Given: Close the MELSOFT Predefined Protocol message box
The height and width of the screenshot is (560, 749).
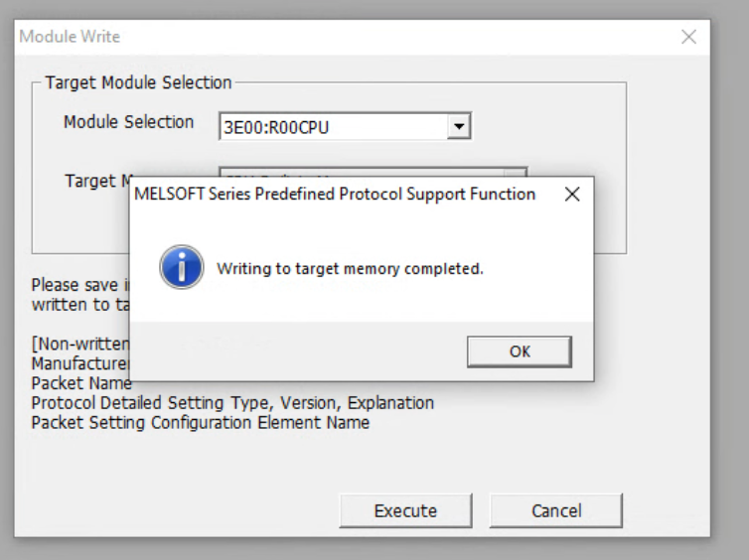Looking at the screenshot, I should click(572, 195).
